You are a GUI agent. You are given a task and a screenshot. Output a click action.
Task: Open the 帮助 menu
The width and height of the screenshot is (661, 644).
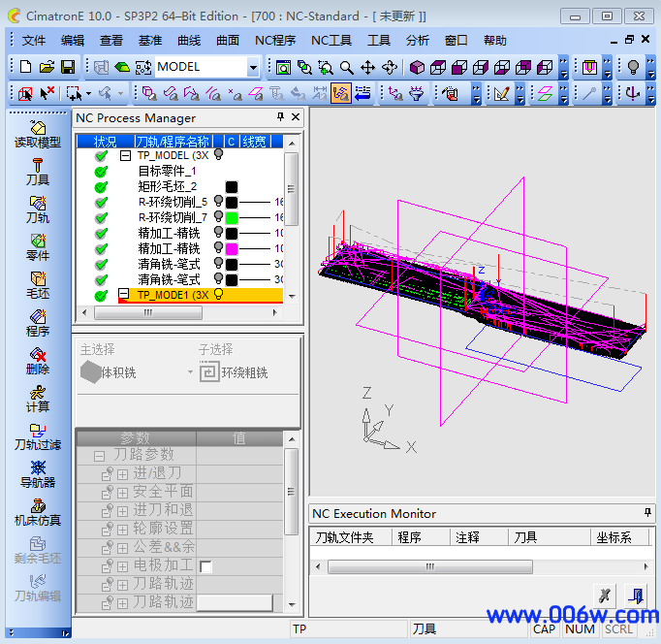[495, 41]
